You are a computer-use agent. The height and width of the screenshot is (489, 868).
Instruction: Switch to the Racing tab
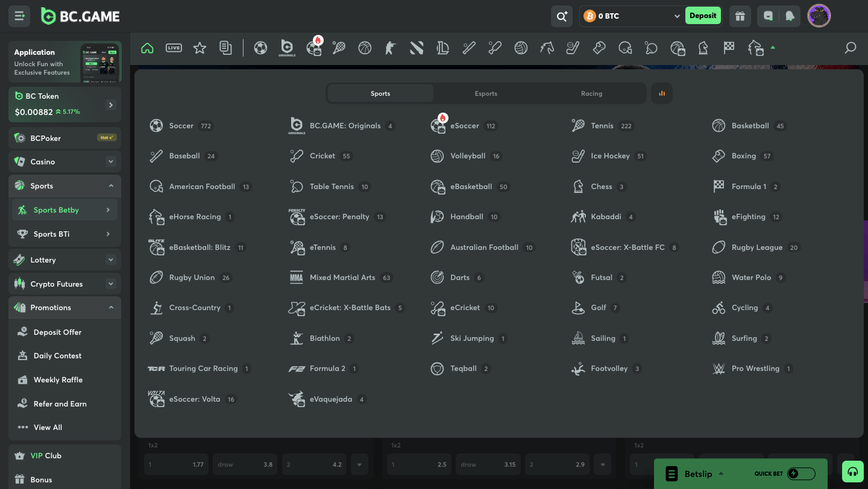pos(591,93)
